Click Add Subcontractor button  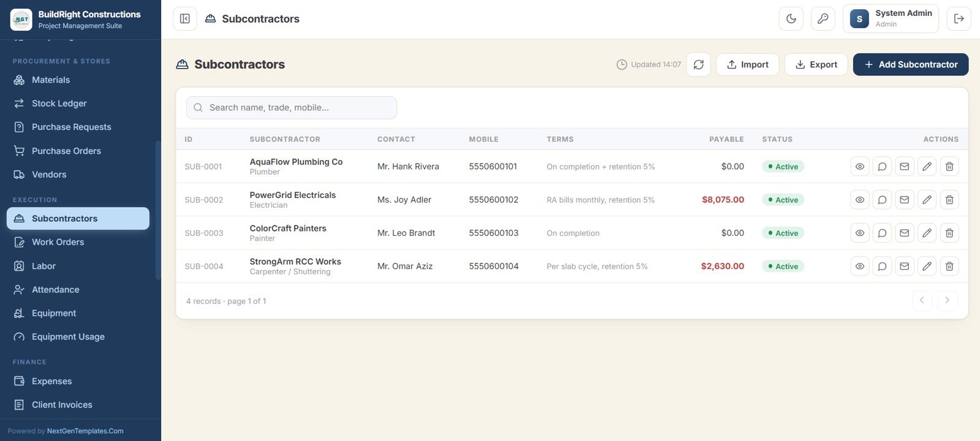click(911, 64)
